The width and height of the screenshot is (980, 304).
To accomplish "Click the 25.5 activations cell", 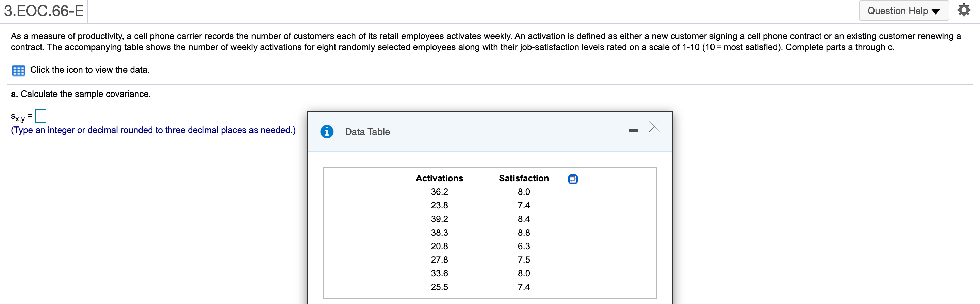I will coord(439,287).
